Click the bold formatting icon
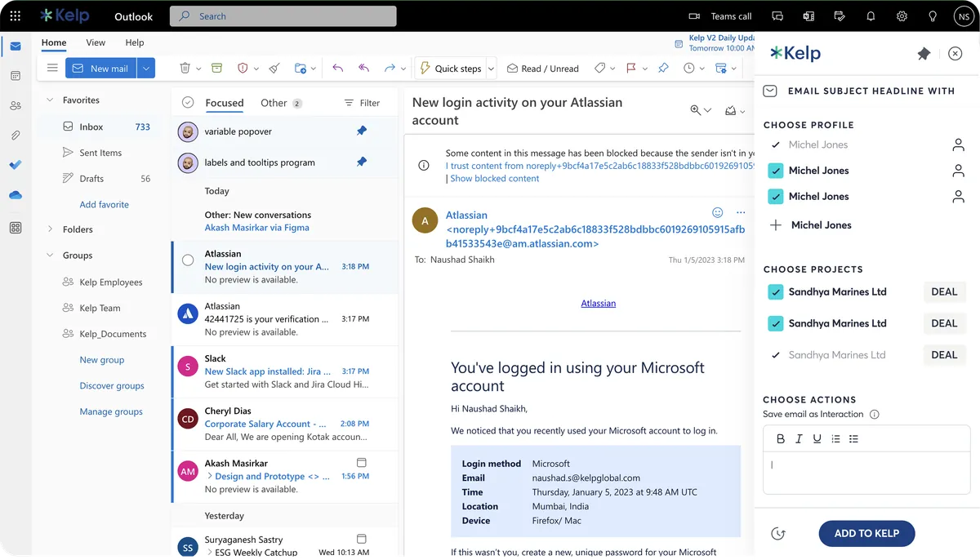 781,439
